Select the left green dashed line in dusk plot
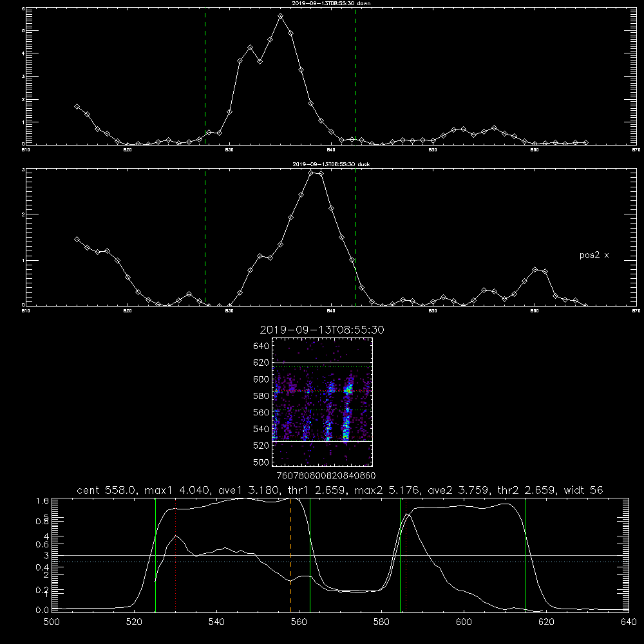Image resolution: width=644 pixels, height=644 pixels. point(205,238)
